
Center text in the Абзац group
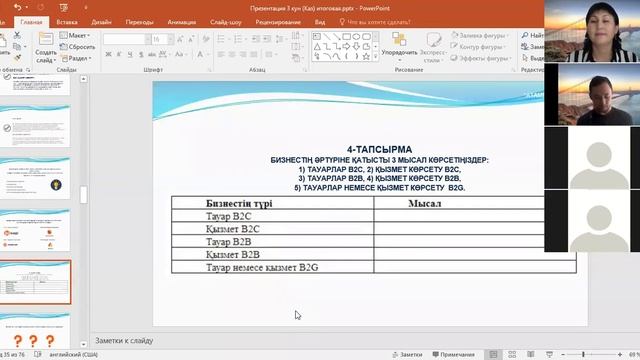(232, 54)
